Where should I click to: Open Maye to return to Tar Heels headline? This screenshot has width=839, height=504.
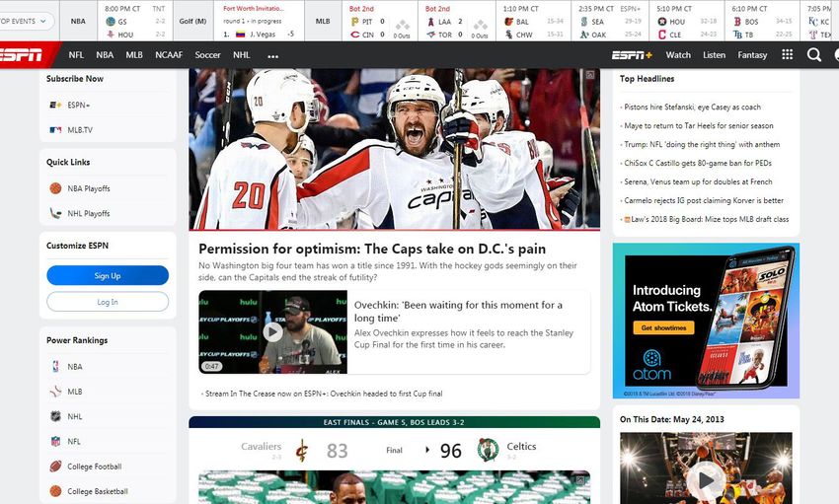point(699,125)
